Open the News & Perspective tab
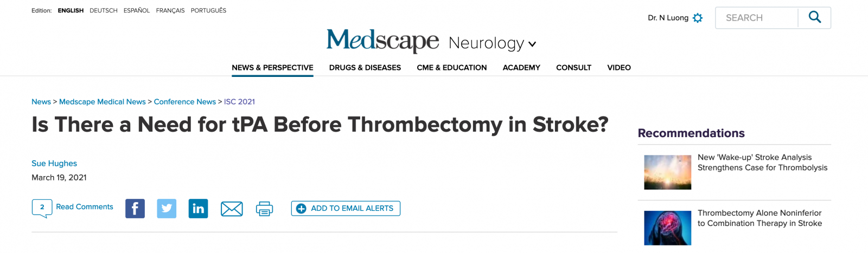 (x=272, y=68)
